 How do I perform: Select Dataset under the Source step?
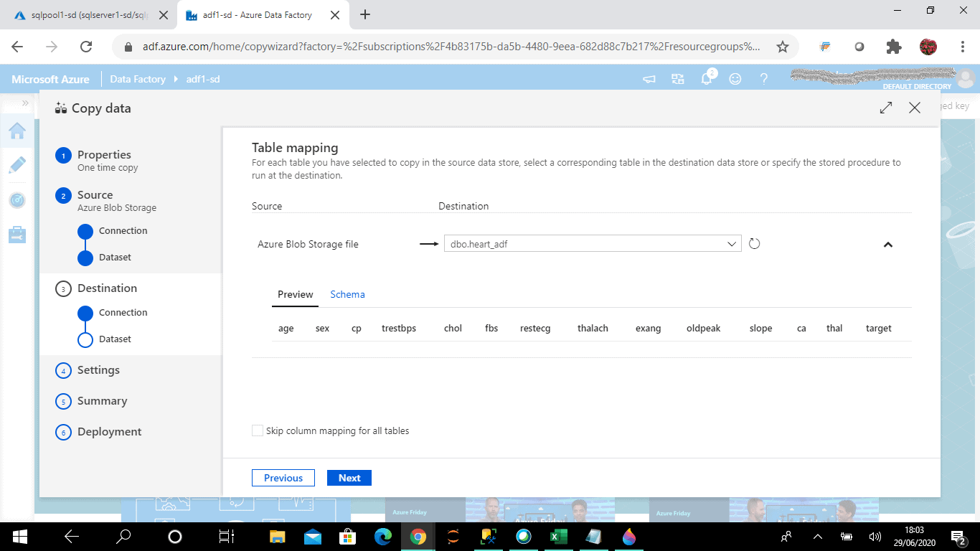tap(115, 258)
